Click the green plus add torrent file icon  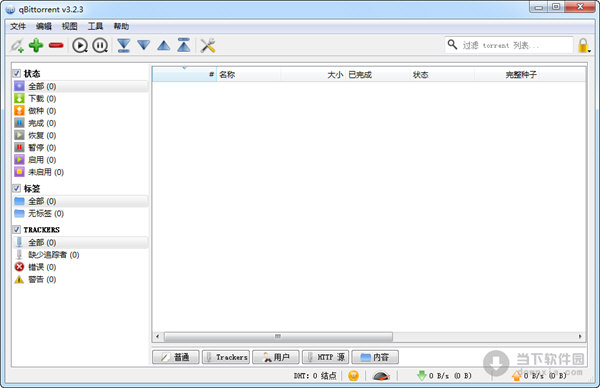tap(36, 46)
